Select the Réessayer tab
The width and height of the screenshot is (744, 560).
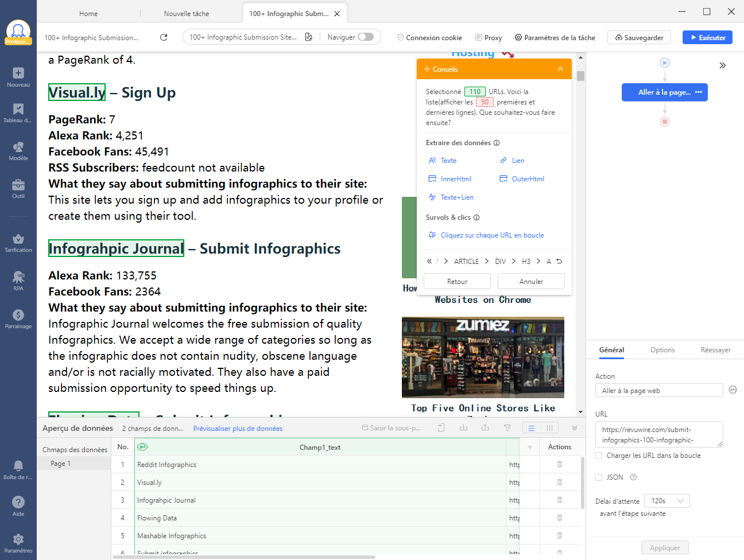[716, 350]
